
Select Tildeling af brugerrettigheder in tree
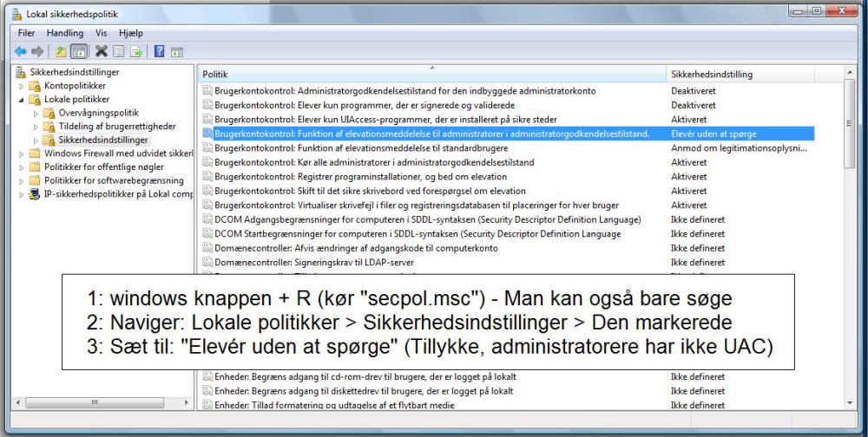point(117,126)
